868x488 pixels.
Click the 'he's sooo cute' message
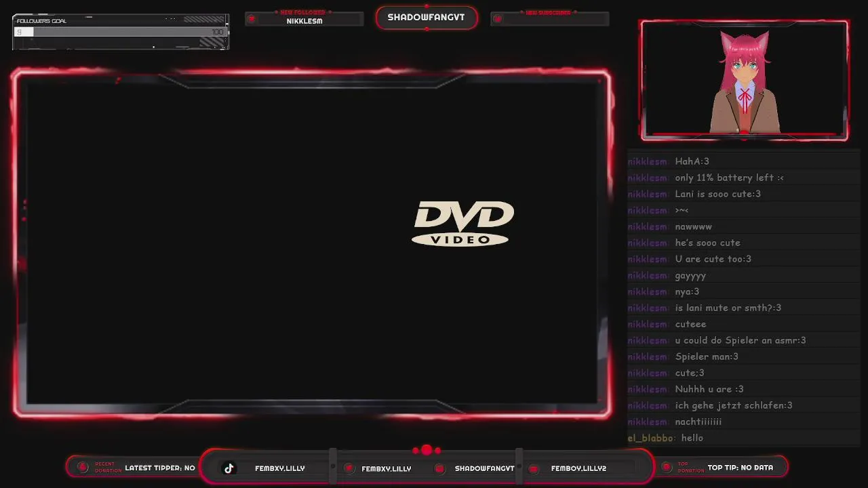point(707,243)
